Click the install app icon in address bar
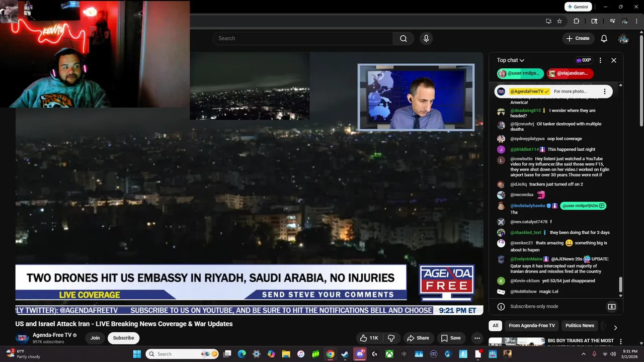 (548, 21)
